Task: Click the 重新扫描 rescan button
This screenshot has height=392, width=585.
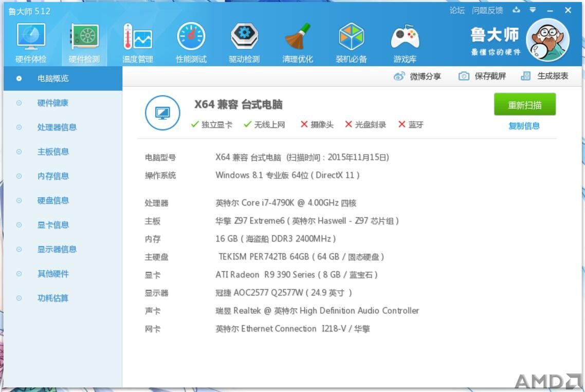Action: [524, 104]
